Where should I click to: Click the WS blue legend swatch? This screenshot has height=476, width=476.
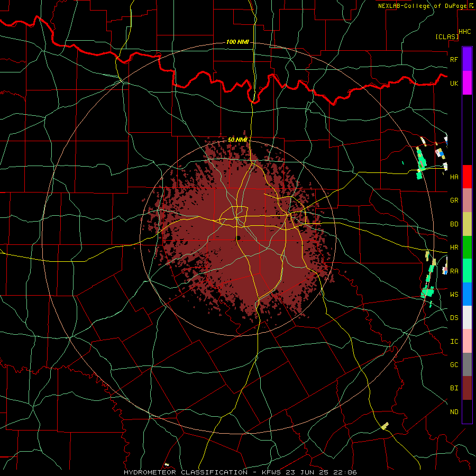click(467, 294)
